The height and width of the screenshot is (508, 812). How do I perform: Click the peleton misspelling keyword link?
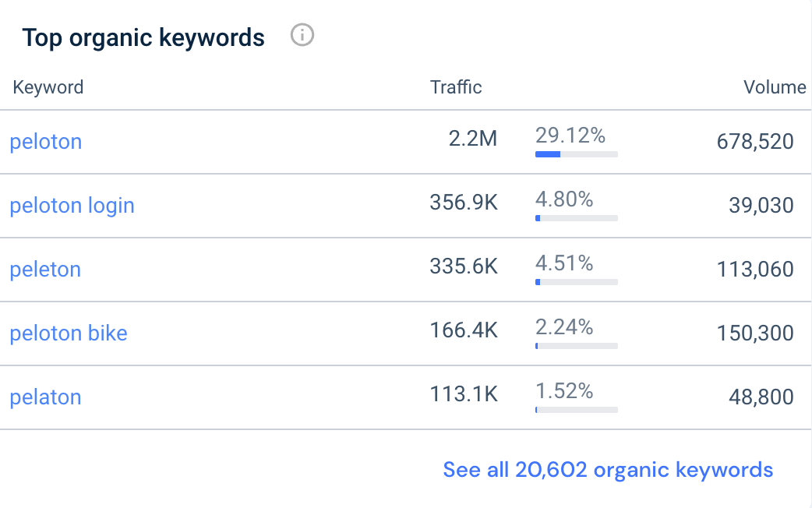(45, 270)
